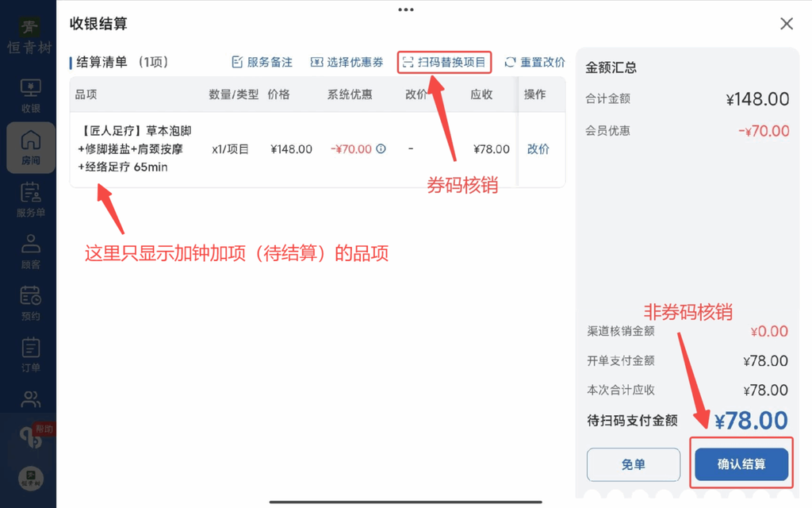Click the 收银结算 dialog title
This screenshot has width=812, height=508.
click(98, 24)
